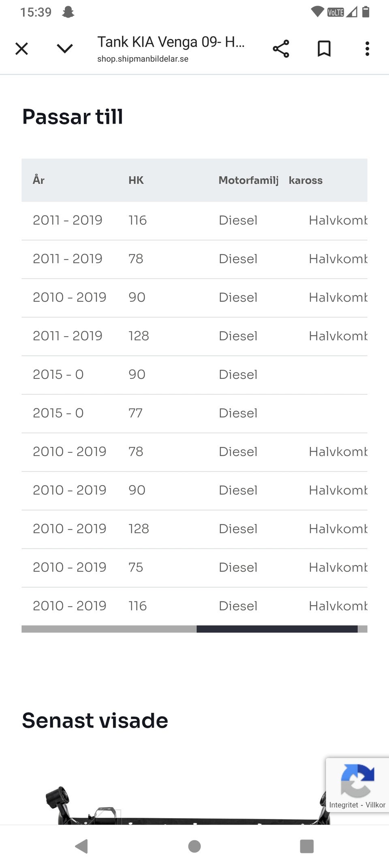Tap the battery status icon

(x=366, y=12)
